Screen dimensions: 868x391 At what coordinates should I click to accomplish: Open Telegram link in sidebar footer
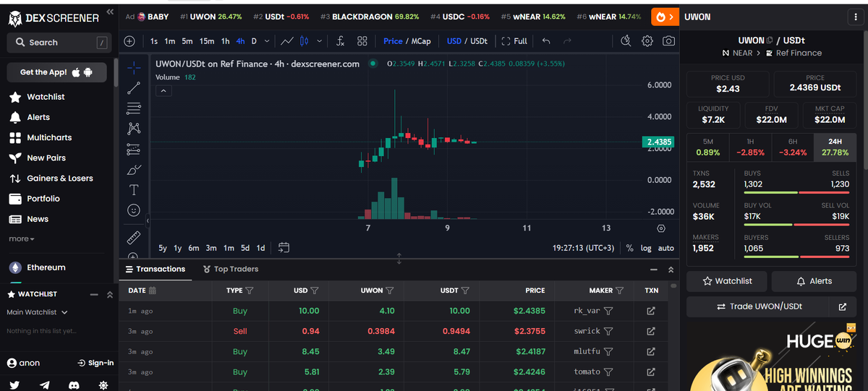click(x=45, y=385)
